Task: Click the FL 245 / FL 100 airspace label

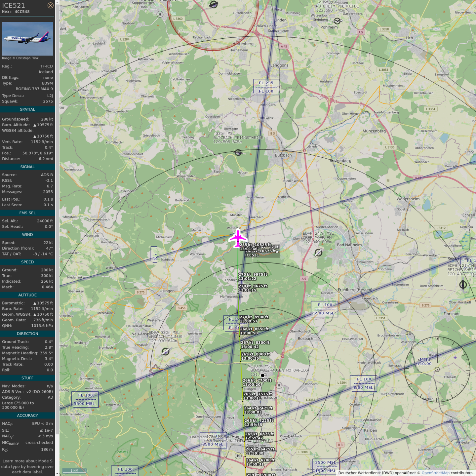Action: (266, 87)
